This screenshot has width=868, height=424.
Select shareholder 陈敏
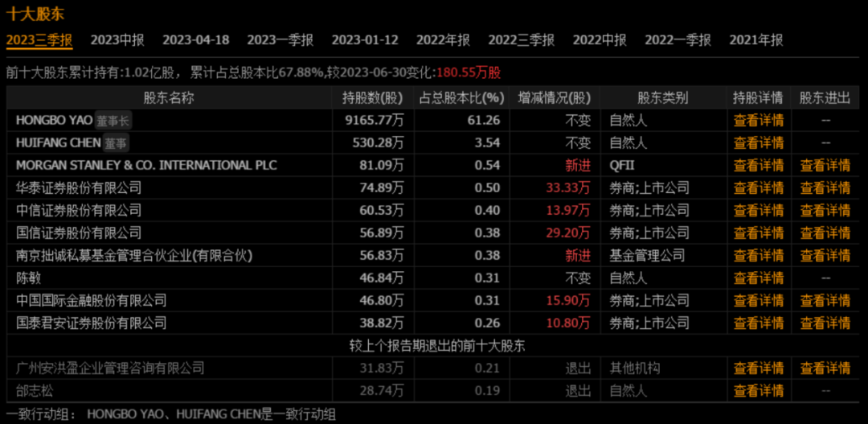tap(29, 278)
